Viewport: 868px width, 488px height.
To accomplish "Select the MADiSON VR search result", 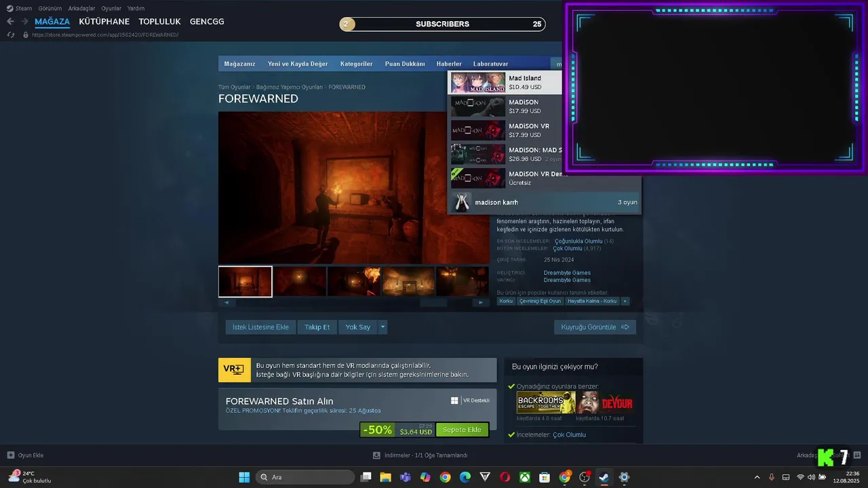I will (x=505, y=130).
